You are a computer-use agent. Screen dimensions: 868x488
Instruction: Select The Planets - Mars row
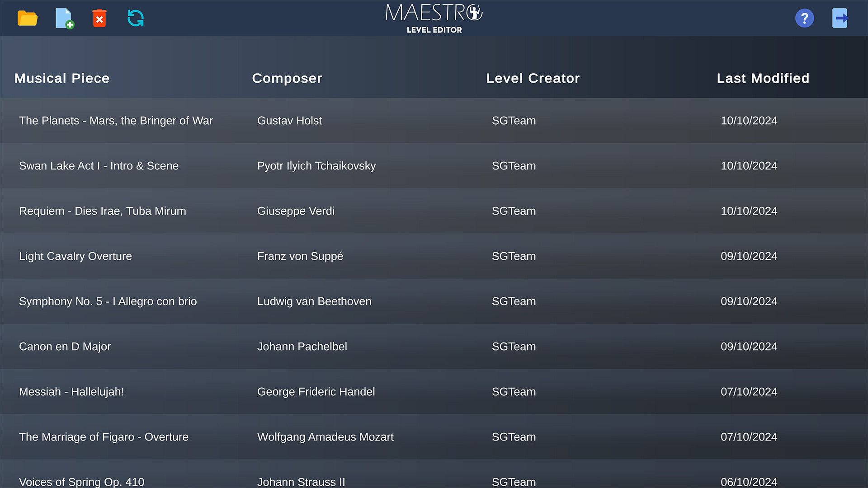(x=116, y=121)
